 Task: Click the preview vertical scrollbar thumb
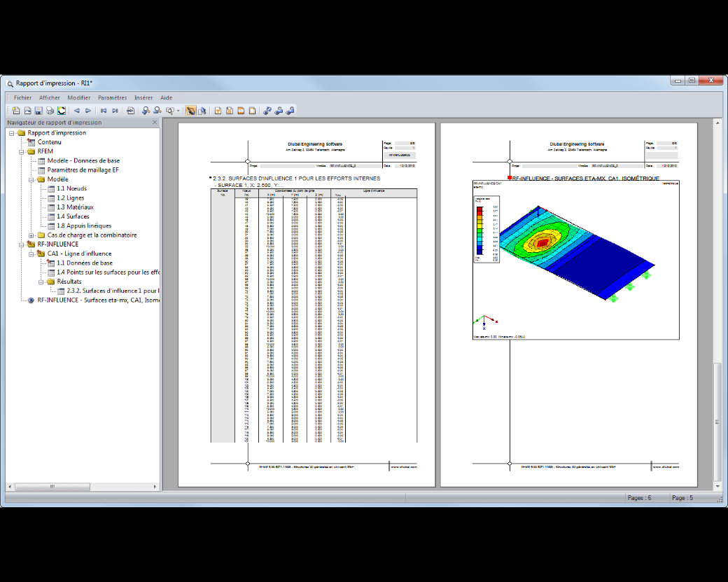click(x=717, y=422)
